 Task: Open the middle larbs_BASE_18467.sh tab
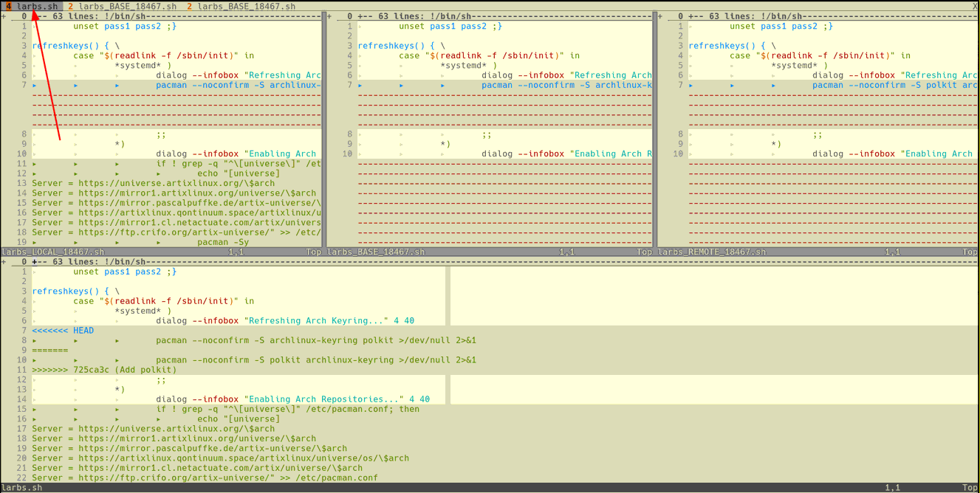point(123,6)
